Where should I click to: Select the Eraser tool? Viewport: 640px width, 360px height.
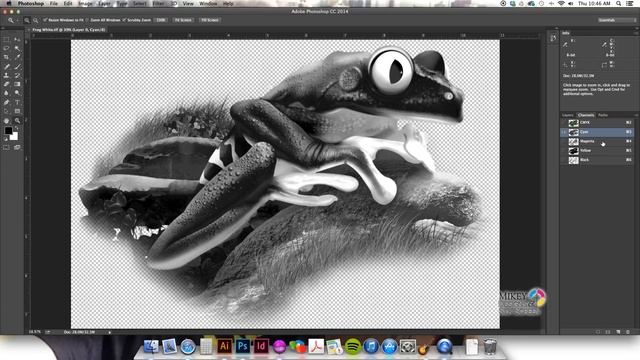click(6, 84)
